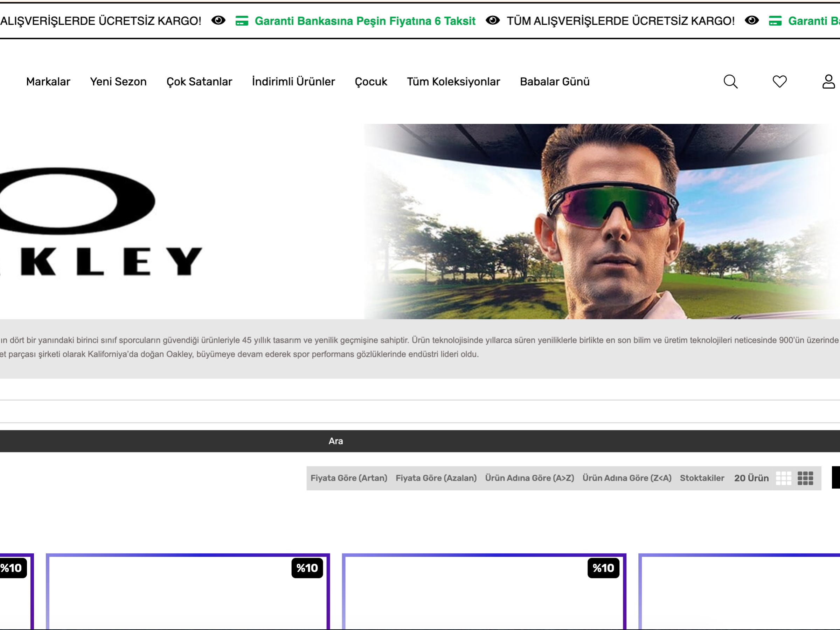This screenshot has width=840, height=630.
Task: Click the 'Garanti Bankasına Peşin Fiyatına 6 Taksit' announcement
Action: point(365,21)
